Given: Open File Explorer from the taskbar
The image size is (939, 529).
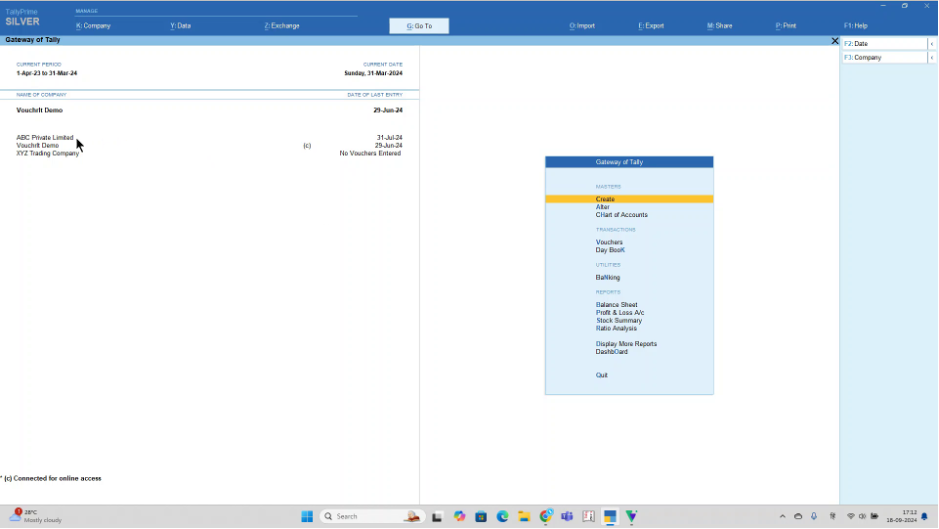Looking at the screenshot, I should [x=524, y=516].
